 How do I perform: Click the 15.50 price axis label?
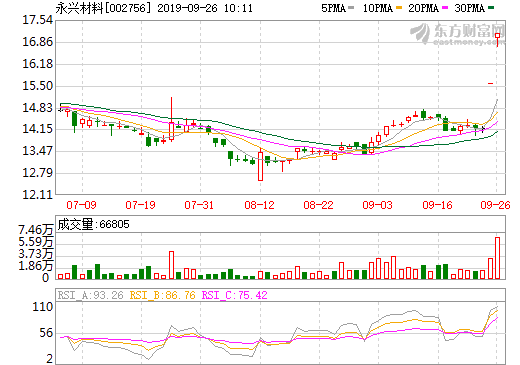(x=38, y=86)
